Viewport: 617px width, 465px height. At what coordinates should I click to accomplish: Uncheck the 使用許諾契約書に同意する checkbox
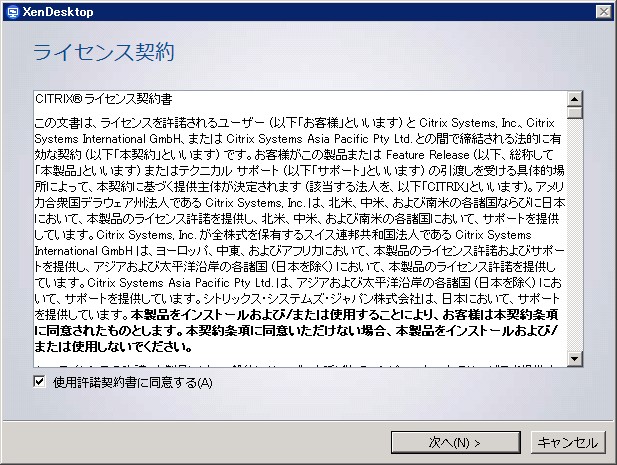coord(39,382)
